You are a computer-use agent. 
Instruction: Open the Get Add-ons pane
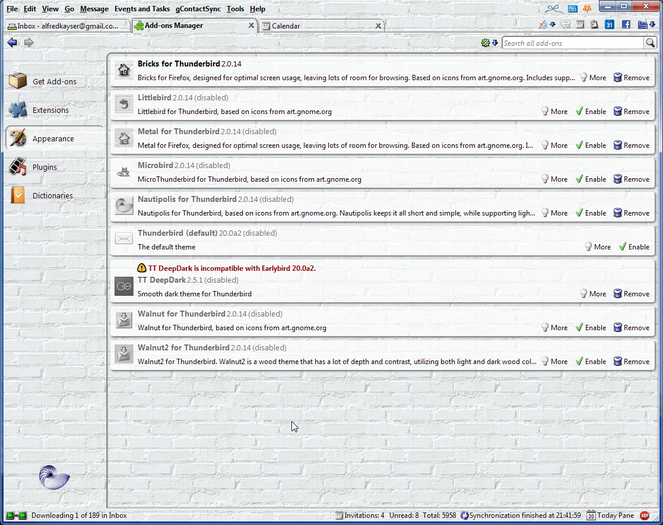tap(53, 81)
